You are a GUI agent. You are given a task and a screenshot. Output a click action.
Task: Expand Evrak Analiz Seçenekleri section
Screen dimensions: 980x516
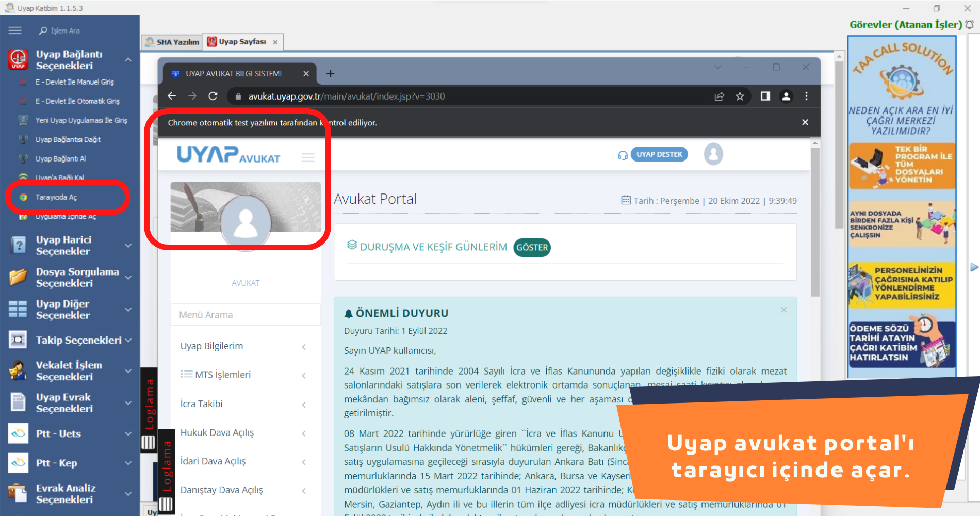pos(128,494)
